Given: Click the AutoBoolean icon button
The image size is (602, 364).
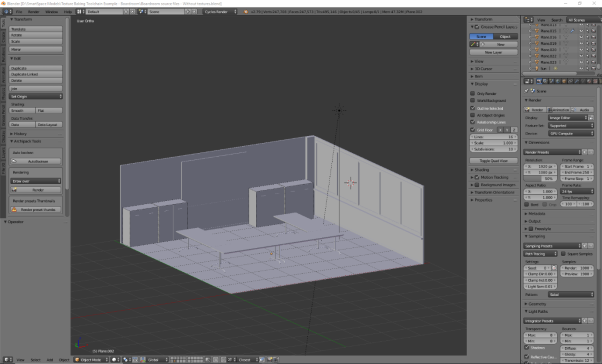Looking at the screenshot, I should tap(36, 161).
